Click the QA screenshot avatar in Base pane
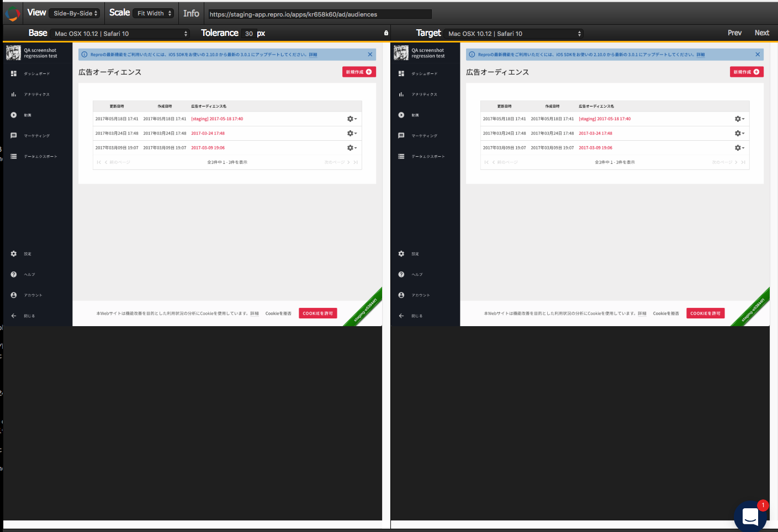 pyautogui.click(x=13, y=53)
